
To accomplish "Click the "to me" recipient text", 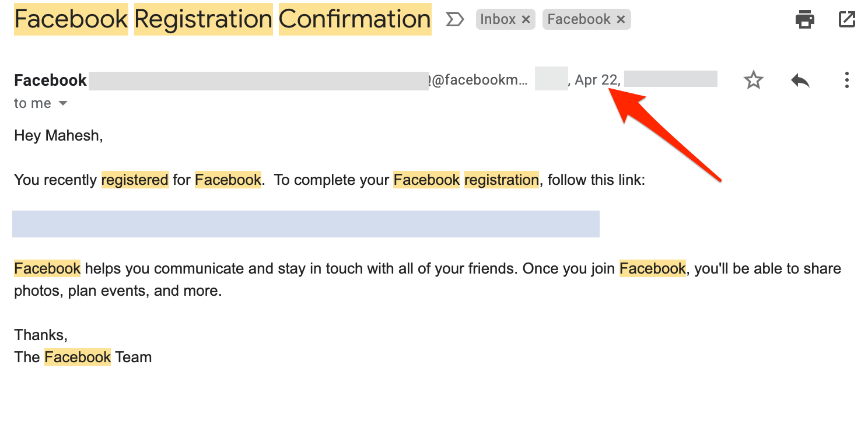I will tap(33, 104).
